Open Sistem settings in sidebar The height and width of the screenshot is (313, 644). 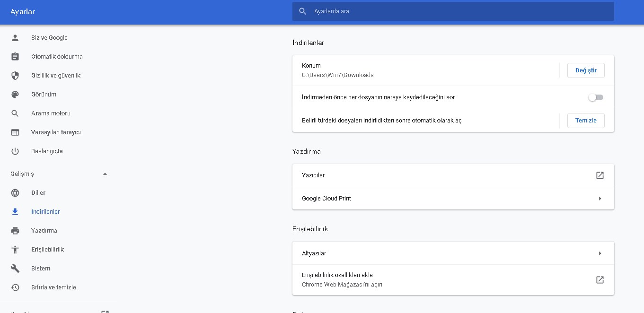tap(41, 269)
